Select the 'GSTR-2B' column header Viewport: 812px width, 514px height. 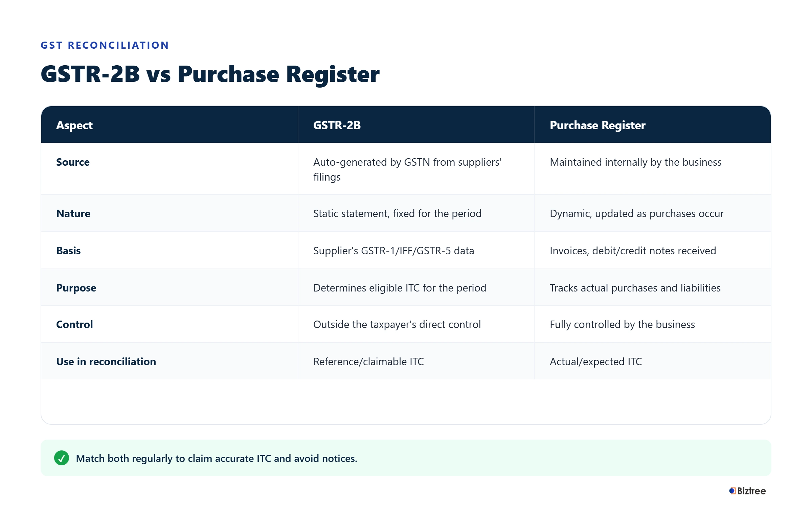pyautogui.click(x=416, y=125)
